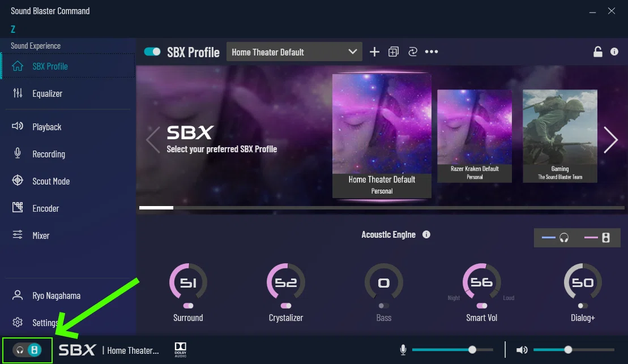The width and height of the screenshot is (628, 364).
Task: Select the Home Theater Default profile card
Action: click(x=382, y=136)
